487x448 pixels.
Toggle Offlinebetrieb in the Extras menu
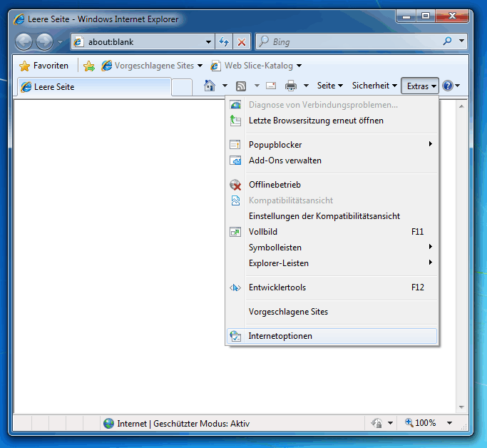275,185
